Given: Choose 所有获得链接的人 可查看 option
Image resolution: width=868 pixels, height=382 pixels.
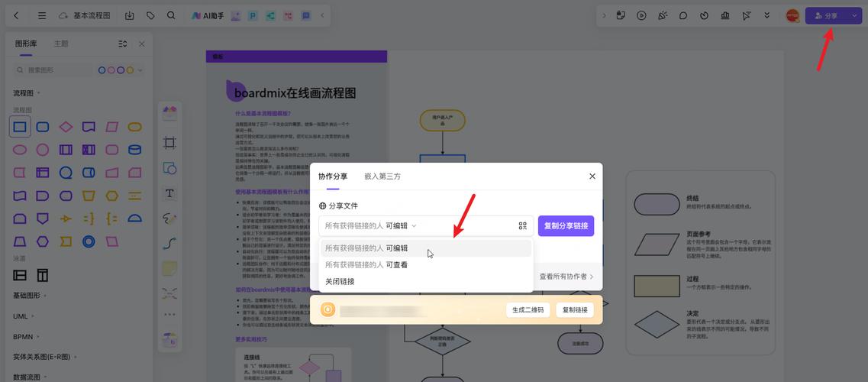Looking at the screenshot, I should 426,264.
